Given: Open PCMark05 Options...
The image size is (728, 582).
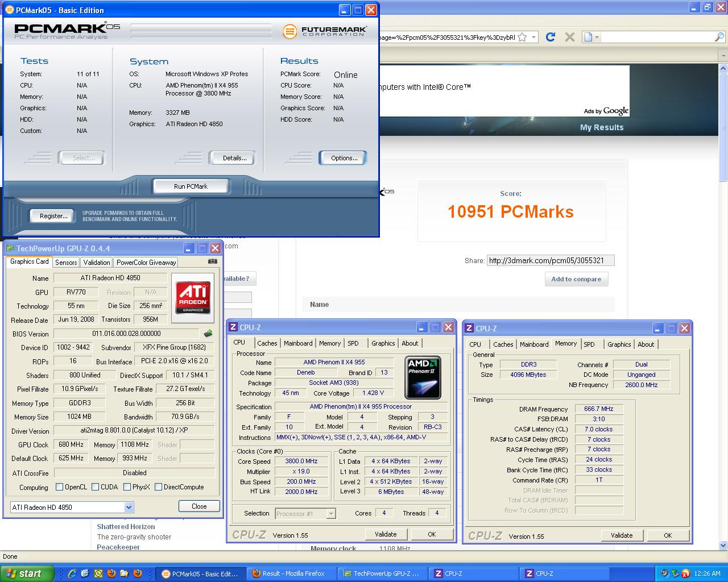Looking at the screenshot, I should click(x=344, y=158).
